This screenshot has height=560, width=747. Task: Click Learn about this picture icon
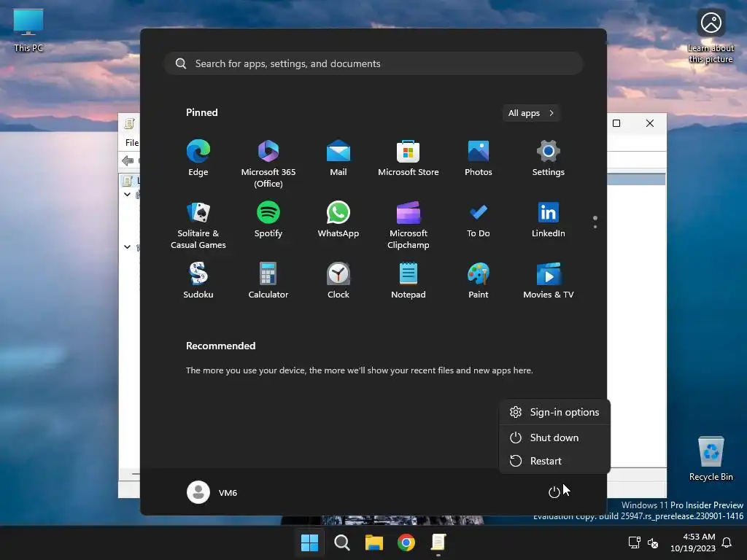[x=711, y=36]
